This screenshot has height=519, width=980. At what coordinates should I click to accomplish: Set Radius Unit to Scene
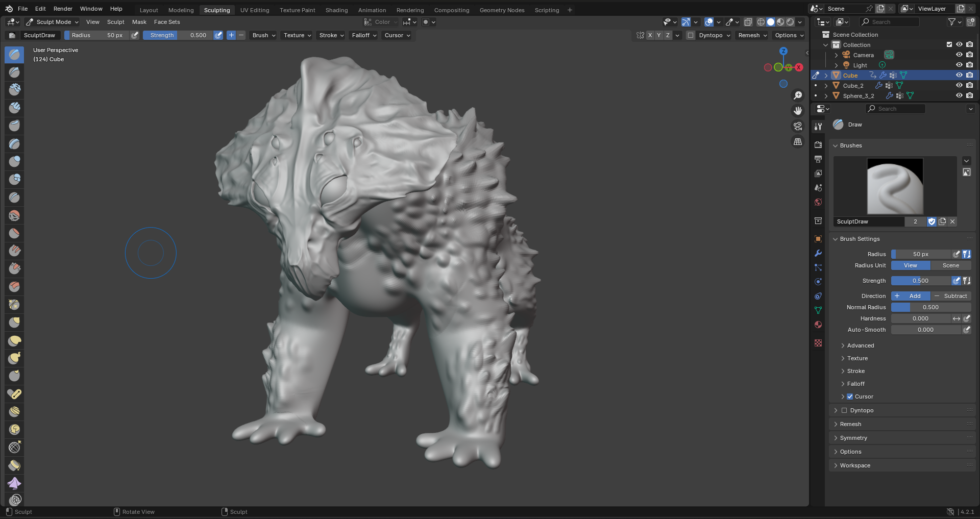click(950, 265)
